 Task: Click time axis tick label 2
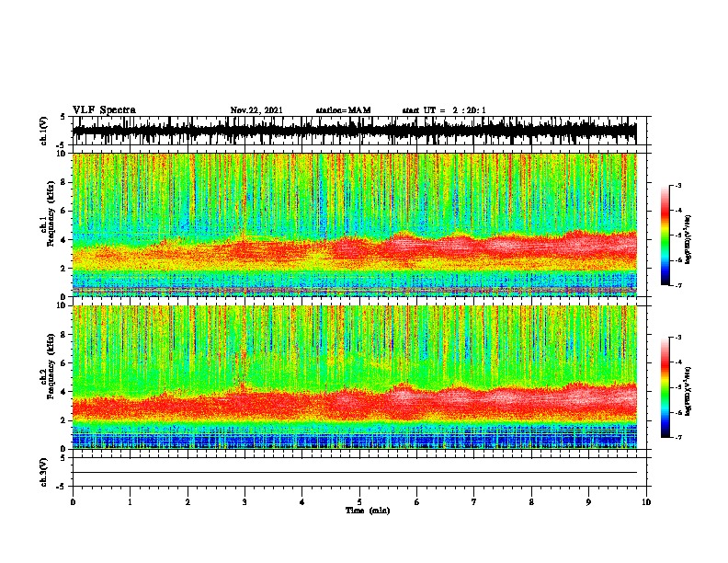(x=188, y=502)
